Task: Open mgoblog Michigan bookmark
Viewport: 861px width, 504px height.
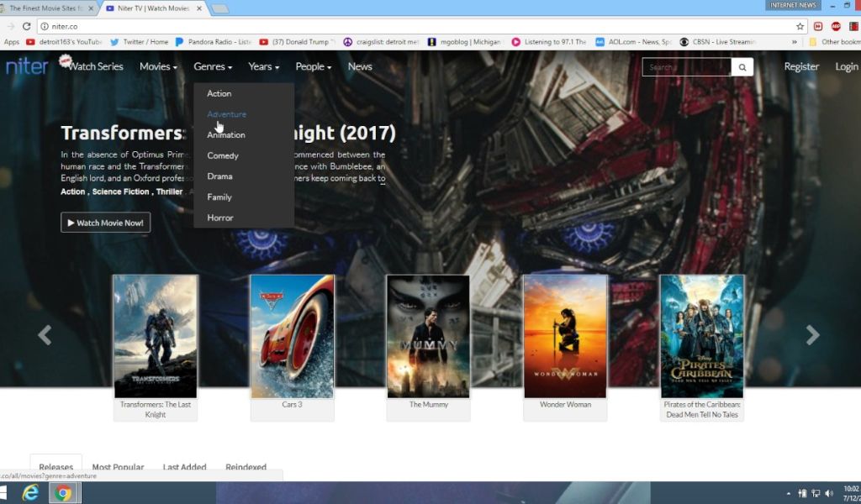Action: point(464,42)
